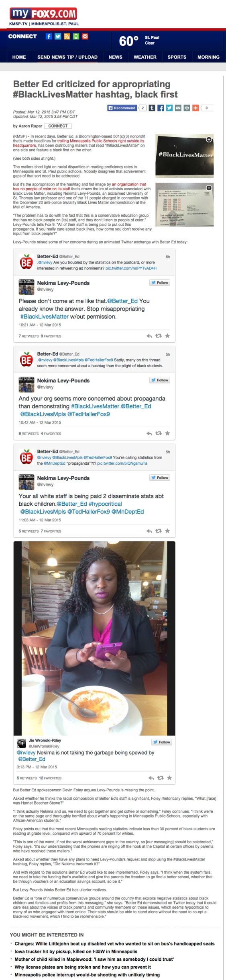Select SEND NEWS TIP / UPLOAD tab
Screen dimensions: 226x980
[67, 57]
